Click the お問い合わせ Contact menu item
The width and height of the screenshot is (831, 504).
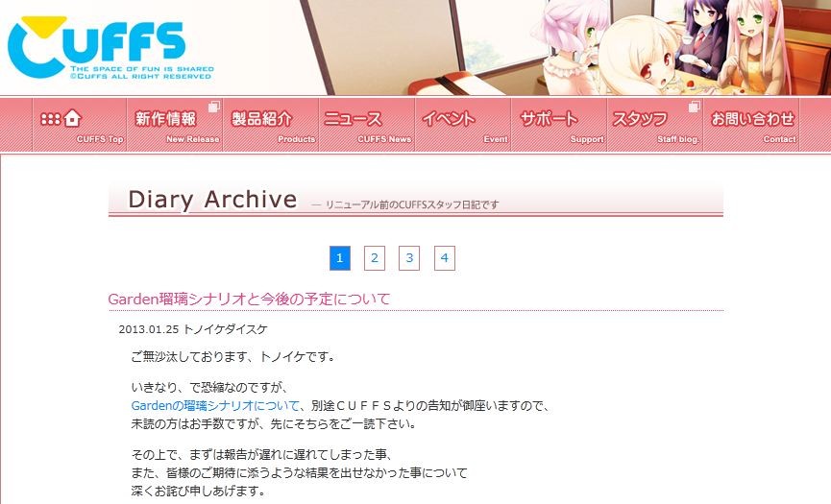(751, 126)
